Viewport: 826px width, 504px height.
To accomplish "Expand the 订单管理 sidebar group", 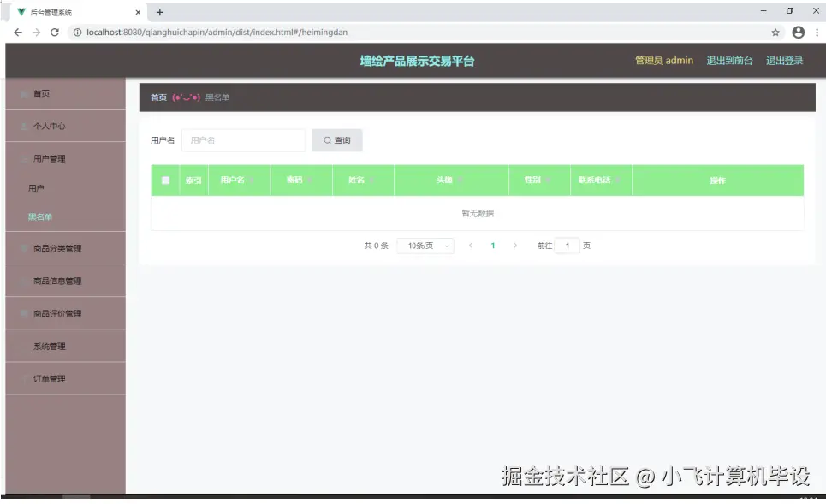I will (65, 379).
